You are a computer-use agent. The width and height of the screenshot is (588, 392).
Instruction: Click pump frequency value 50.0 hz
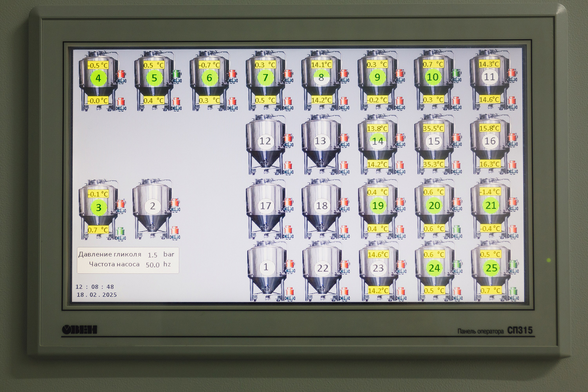pyautogui.click(x=153, y=265)
